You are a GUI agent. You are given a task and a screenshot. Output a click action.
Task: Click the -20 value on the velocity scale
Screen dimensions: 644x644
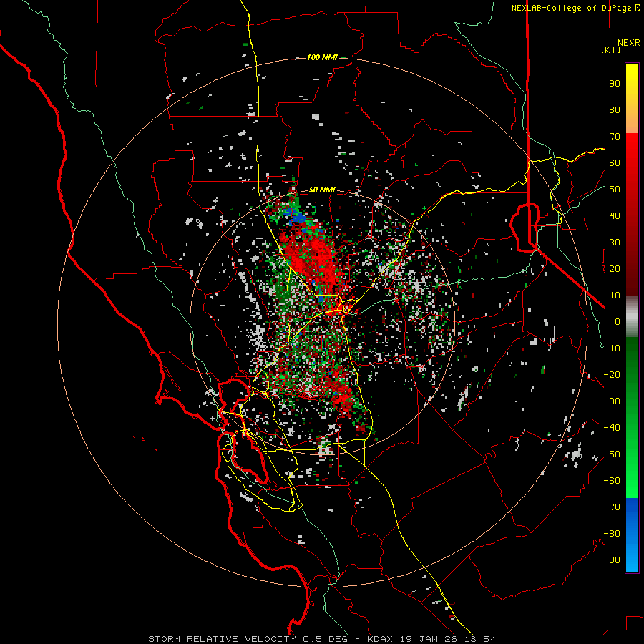(612, 375)
